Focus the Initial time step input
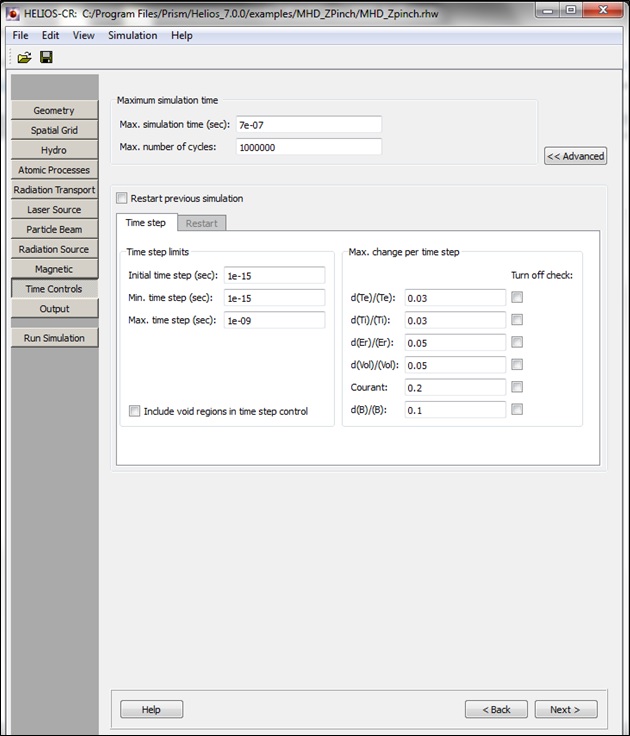 coord(274,275)
